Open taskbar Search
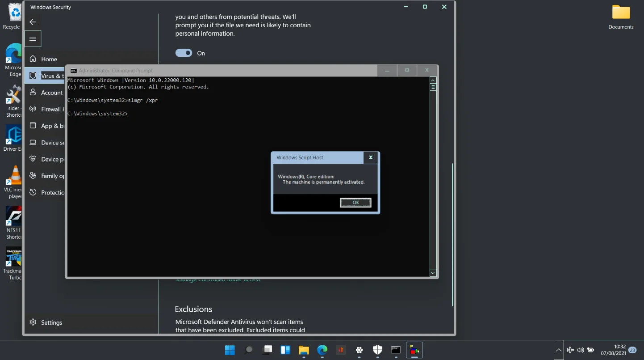644x360 pixels. (249, 350)
